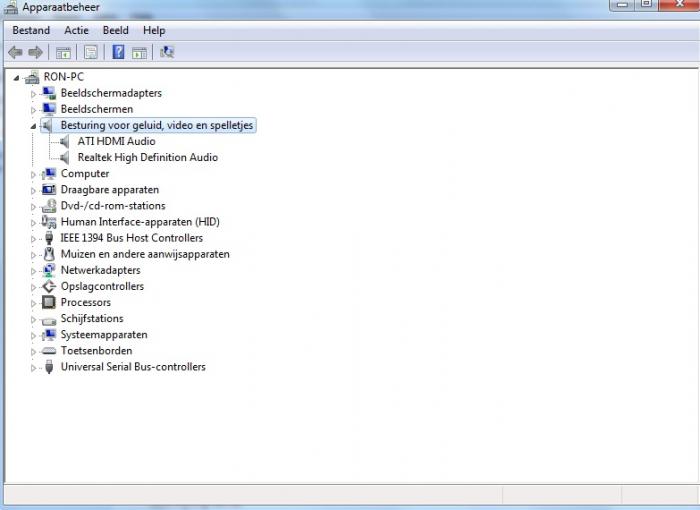Click the action pane toolbar icon next to Help
This screenshot has height=510, width=700.
[x=139, y=53]
